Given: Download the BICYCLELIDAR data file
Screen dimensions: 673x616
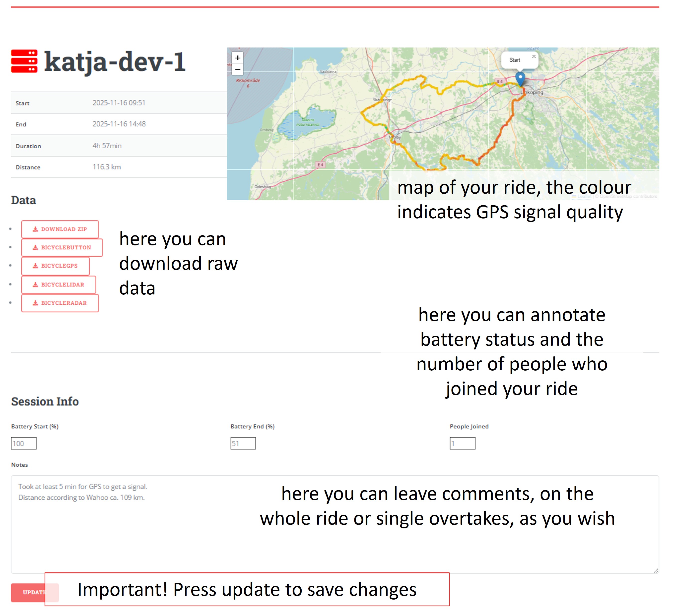Looking at the screenshot, I should click(x=59, y=284).
